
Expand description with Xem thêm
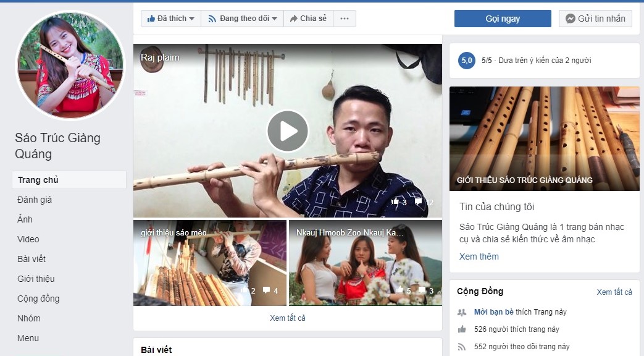[479, 256]
